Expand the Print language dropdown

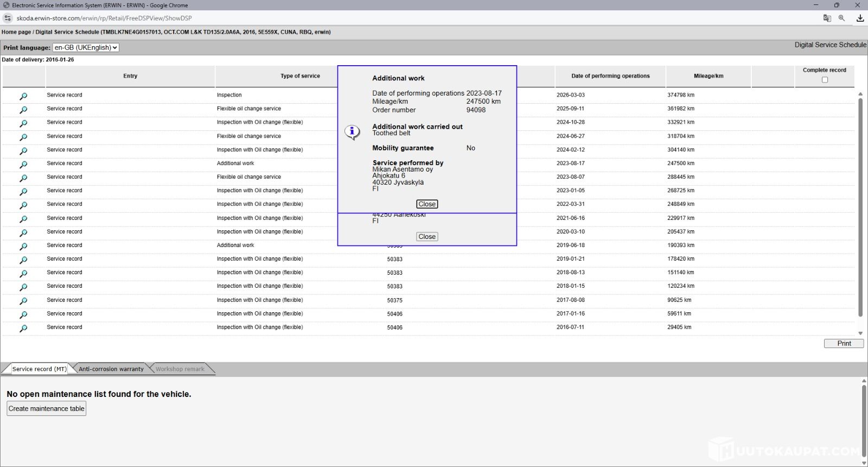(86, 48)
